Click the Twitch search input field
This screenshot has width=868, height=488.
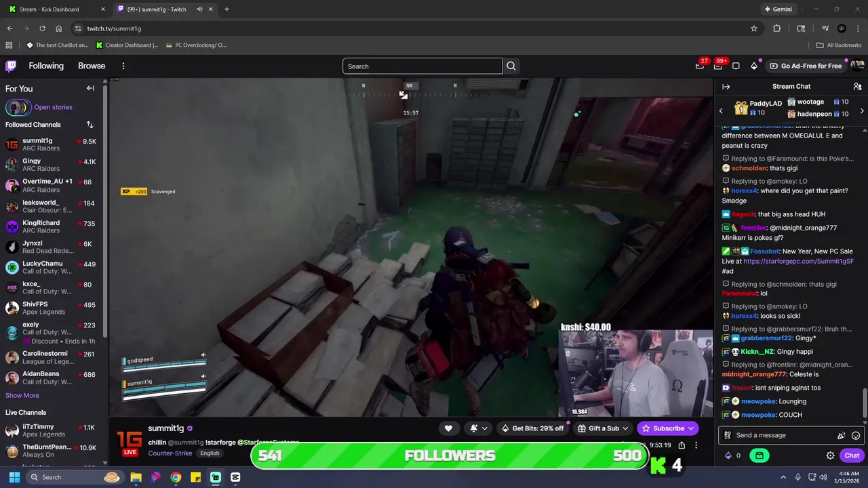click(422, 66)
